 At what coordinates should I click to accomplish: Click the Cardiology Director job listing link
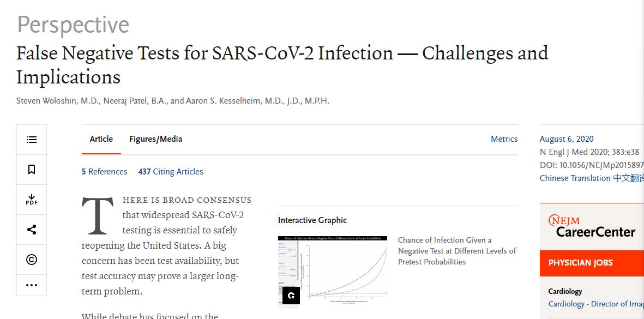pos(595,304)
